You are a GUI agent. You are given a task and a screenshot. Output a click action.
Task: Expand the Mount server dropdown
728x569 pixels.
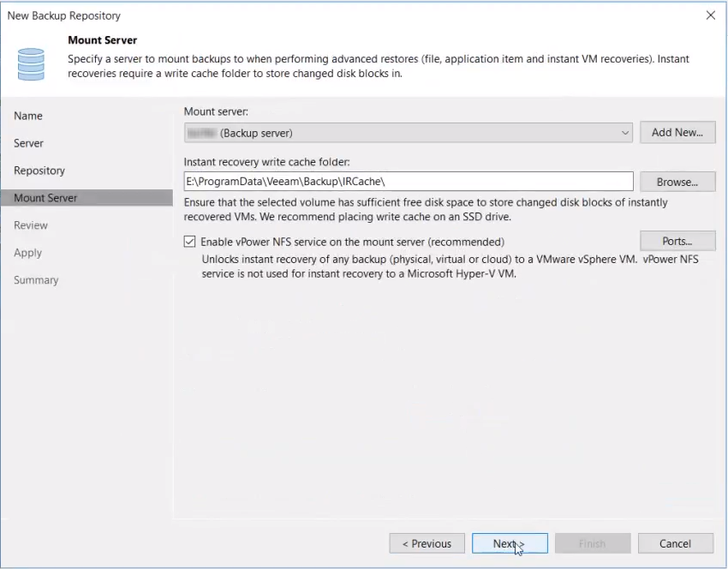coord(624,133)
